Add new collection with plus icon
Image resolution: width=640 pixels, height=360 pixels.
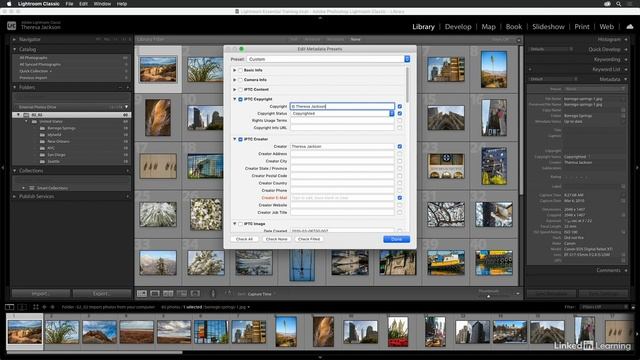127,171
